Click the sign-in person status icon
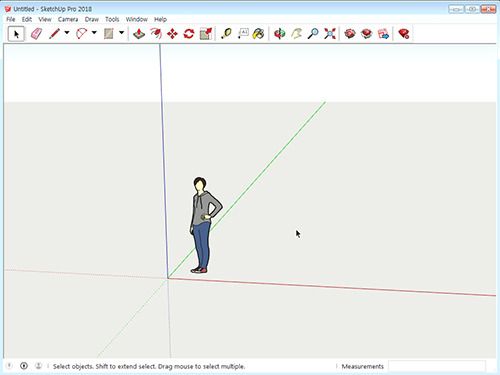The height and width of the screenshot is (375, 500). coord(38,366)
